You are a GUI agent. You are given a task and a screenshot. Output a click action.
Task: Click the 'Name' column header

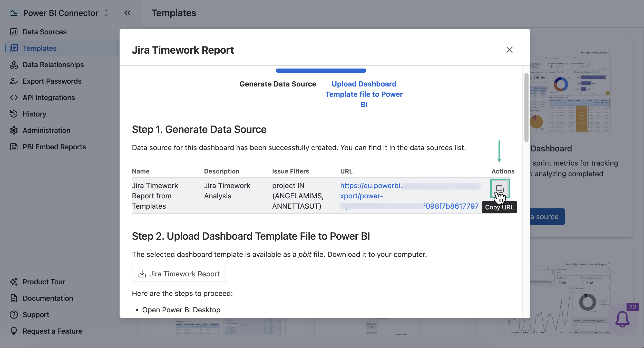[x=141, y=171]
